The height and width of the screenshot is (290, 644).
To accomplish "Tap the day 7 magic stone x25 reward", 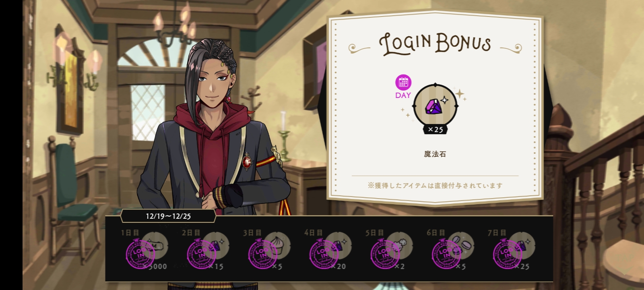I will point(512,250).
